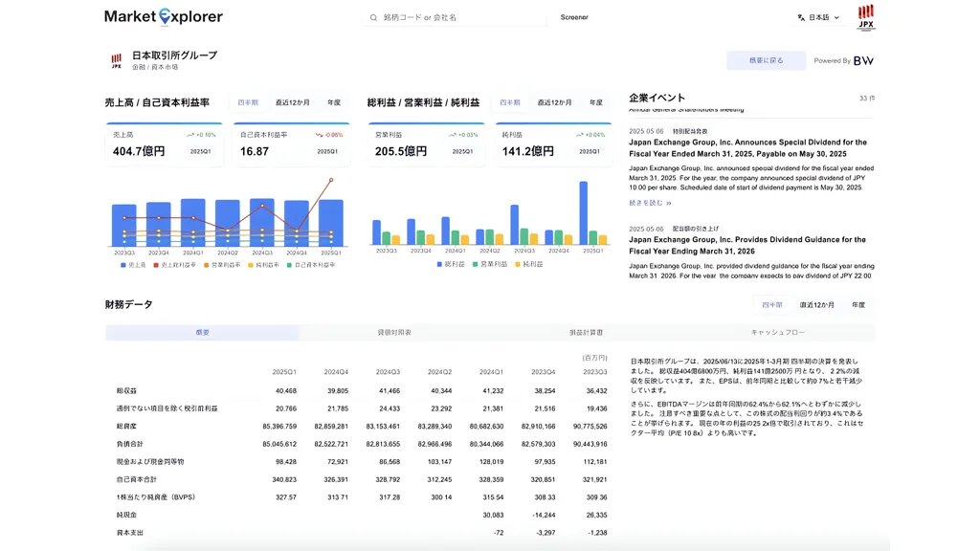This screenshot has width=980, height=551.
Task: Open the Special Dividend announcement headline
Action: click(747, 148)
